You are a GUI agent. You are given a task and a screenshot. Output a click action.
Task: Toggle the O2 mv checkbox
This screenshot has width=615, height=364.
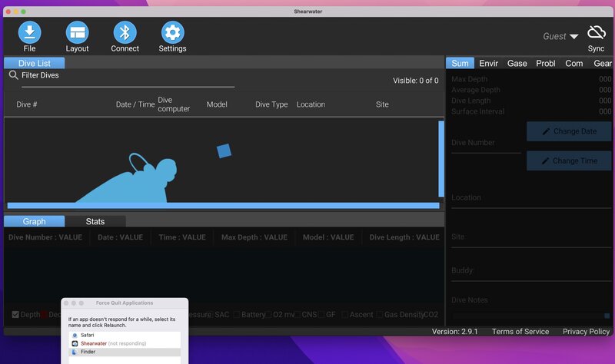pos(268,315)
